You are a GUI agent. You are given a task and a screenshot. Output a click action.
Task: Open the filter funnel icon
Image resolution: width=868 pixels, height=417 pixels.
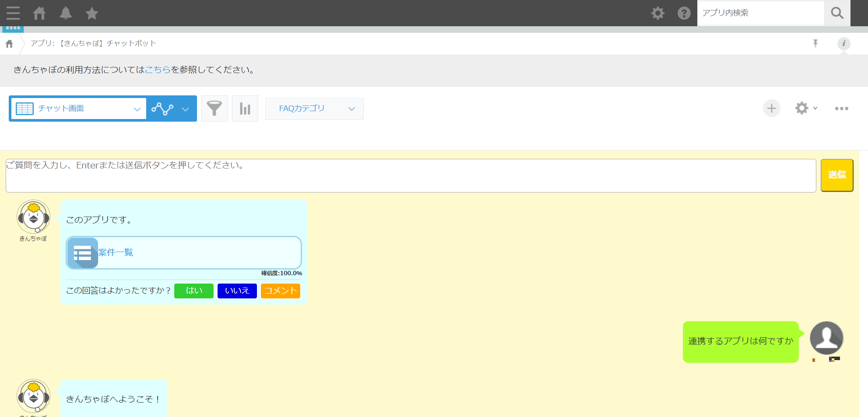pyautogui.click(x=214, y=109)
